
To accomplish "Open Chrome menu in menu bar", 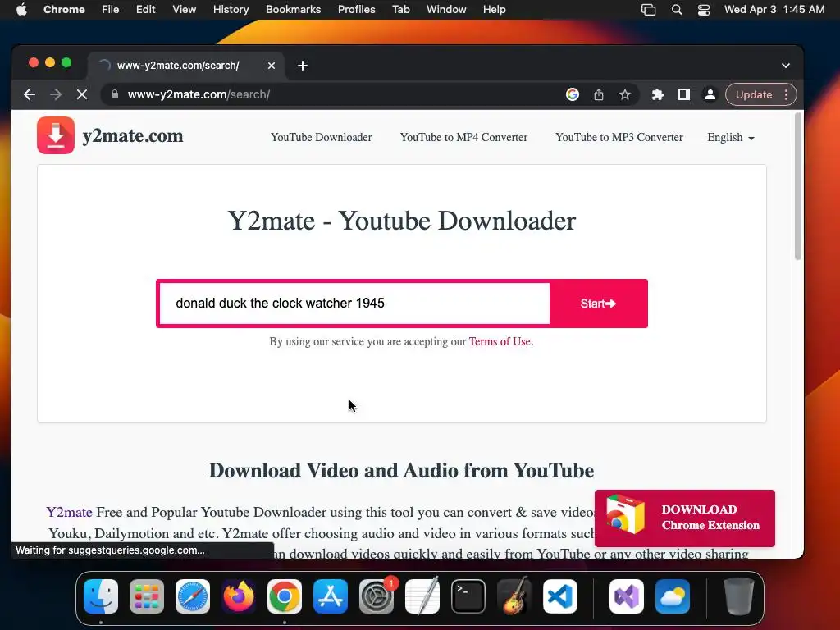I will pyautogui.click(x=64, y=10).
